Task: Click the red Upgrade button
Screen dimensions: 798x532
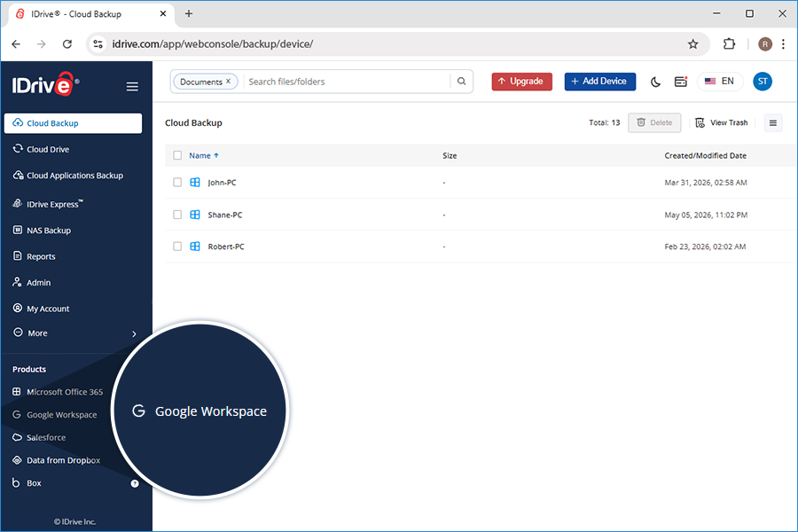Action: (x=521, y=82)
